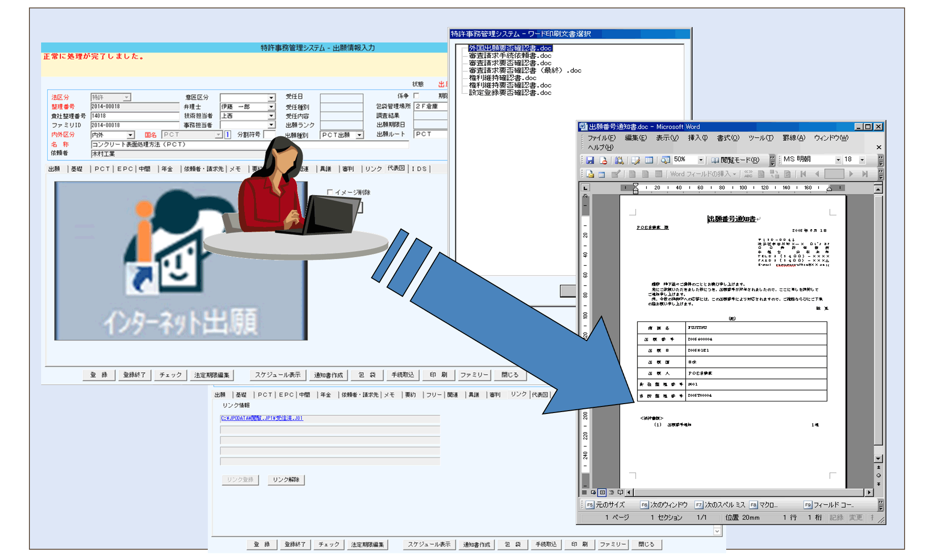Switch to the 年金 tab in the upper form

pos(167,169)
